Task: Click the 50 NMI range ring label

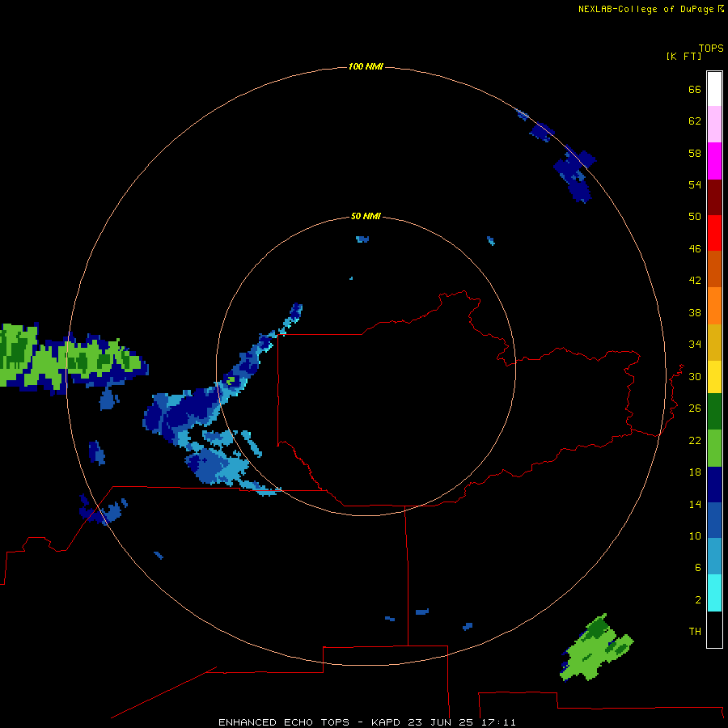Action: tap(366, 216)
